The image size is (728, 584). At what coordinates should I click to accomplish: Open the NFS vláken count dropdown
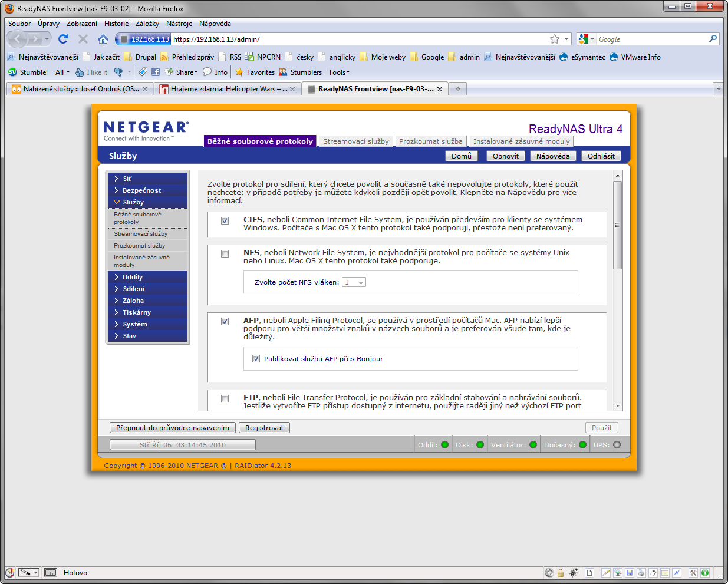(354, 282)
